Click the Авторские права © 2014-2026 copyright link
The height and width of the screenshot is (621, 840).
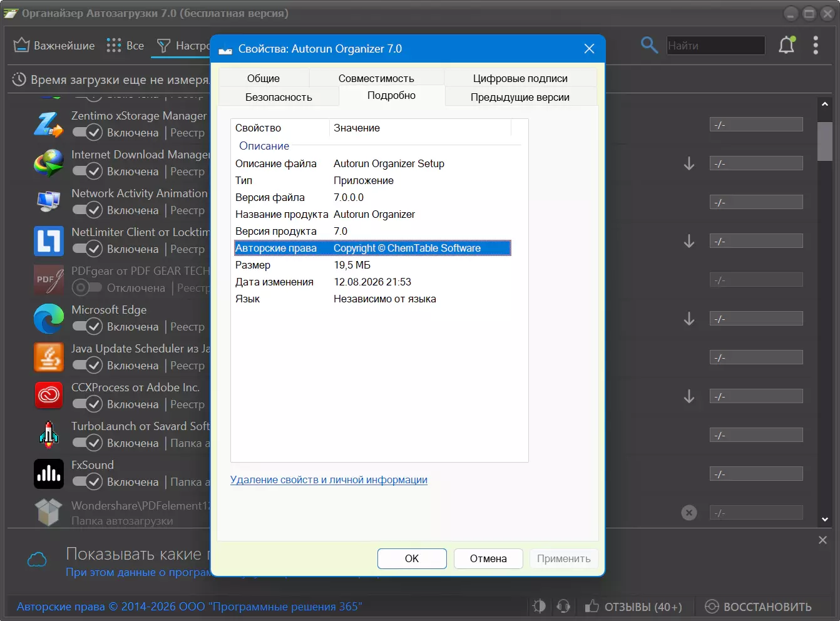click(189, 606)
